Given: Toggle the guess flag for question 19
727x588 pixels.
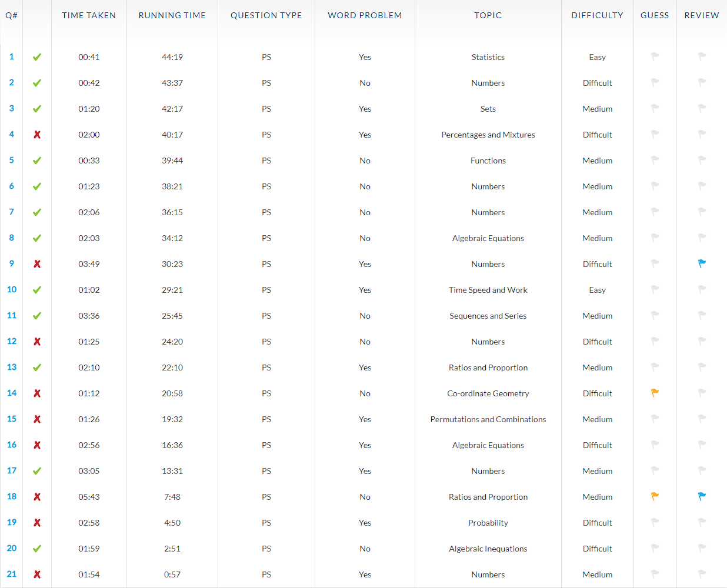Looking at the screenshot, I should 655,522.
